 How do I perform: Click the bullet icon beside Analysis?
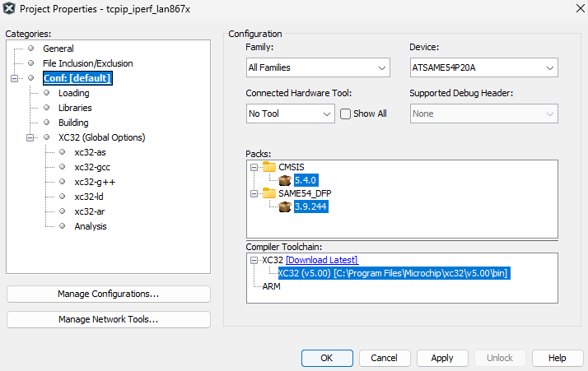[62, 226]
